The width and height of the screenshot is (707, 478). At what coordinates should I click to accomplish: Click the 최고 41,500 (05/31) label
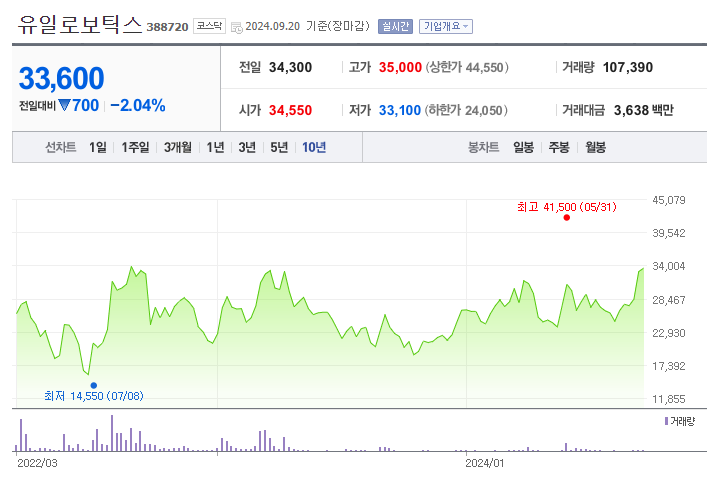(567, 207)
